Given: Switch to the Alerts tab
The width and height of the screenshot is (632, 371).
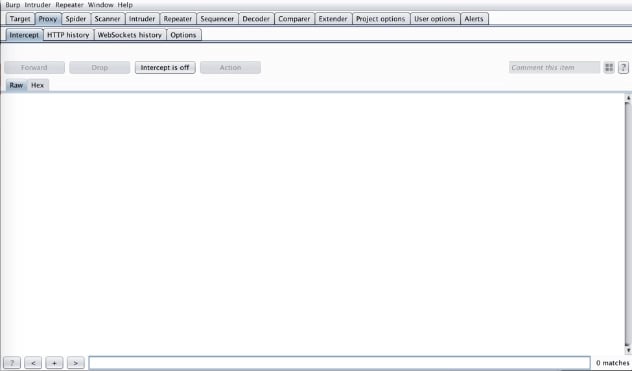Looking at the screenshot, I should tap(474, 19).
